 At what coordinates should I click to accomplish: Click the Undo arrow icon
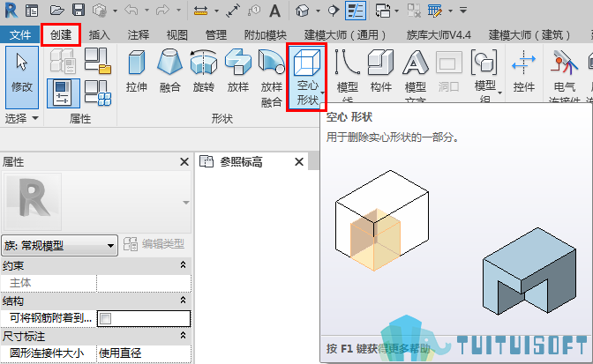pos(131,11)
